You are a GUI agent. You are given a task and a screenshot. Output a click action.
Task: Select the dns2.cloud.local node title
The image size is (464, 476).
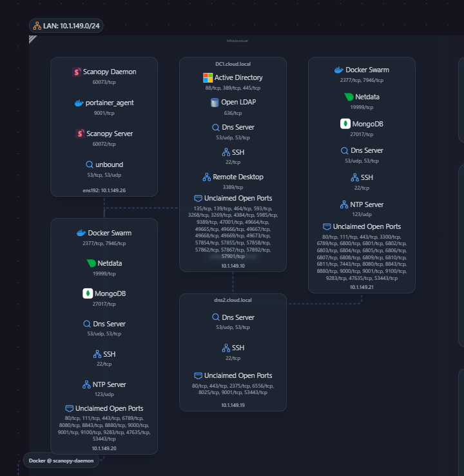tap(233, 300)
